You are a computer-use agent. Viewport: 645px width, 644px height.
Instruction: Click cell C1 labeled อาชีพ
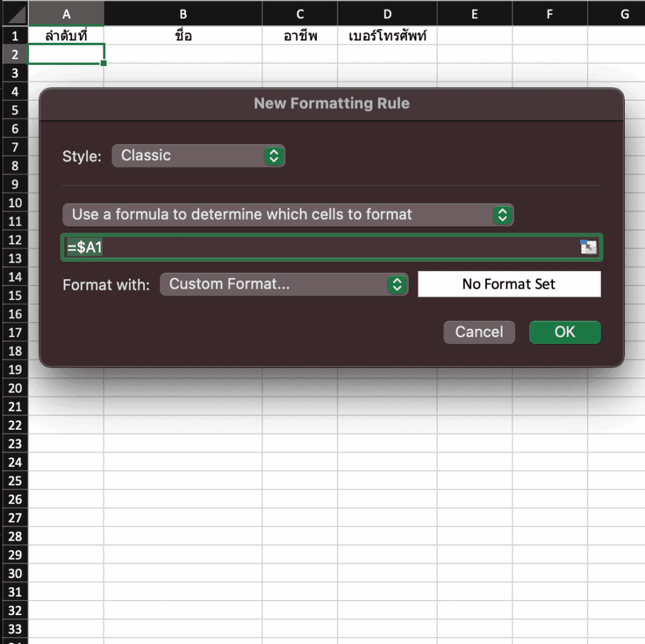(x=300, y=35)
